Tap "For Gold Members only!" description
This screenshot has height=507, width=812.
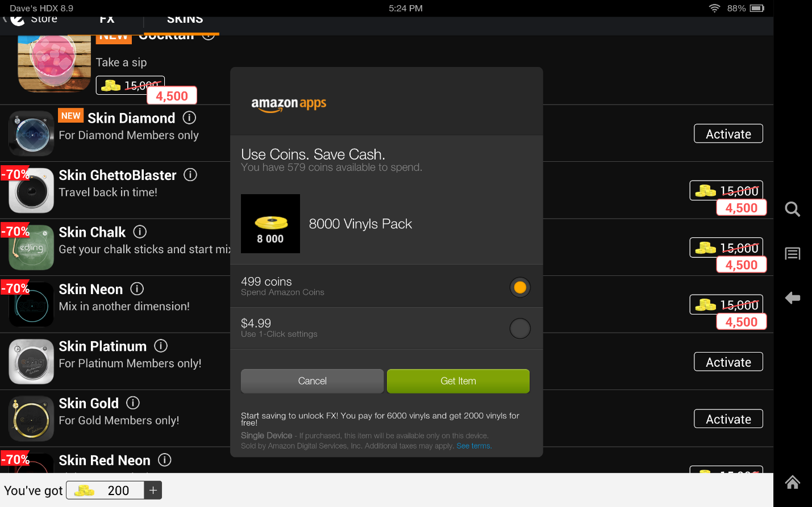(119, 420)
